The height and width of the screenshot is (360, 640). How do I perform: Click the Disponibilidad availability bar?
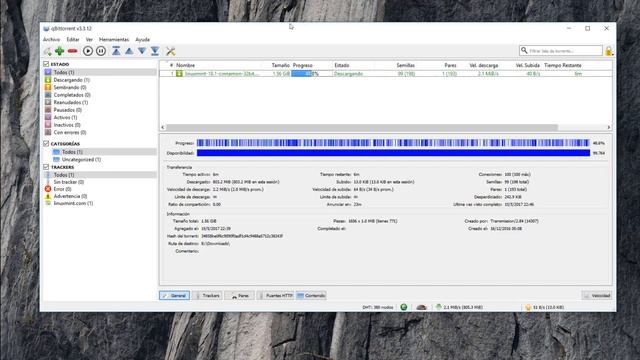point(393,153)
